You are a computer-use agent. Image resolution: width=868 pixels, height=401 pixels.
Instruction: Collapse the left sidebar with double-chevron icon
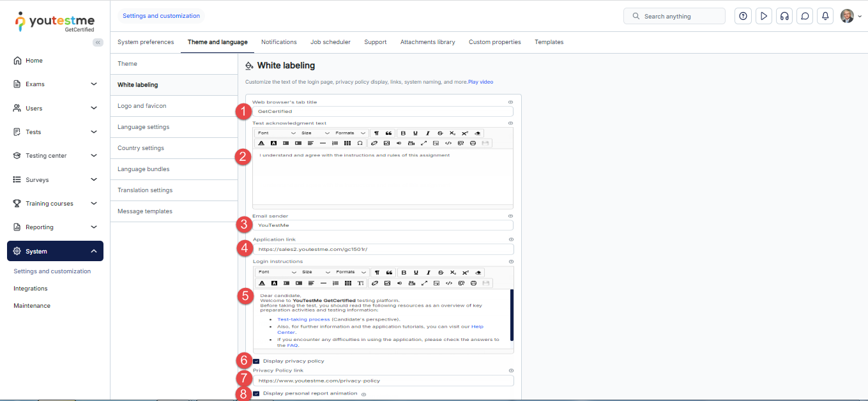(98, 42)
